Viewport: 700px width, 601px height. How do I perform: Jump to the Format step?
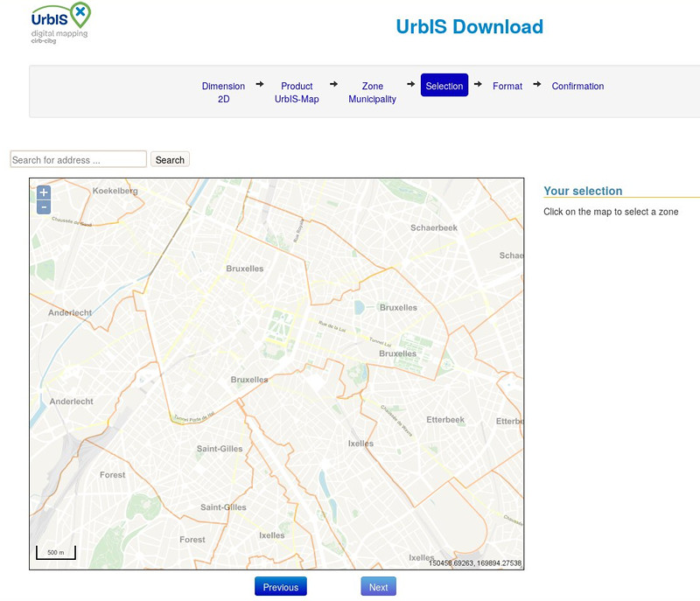tap(507, 86)
